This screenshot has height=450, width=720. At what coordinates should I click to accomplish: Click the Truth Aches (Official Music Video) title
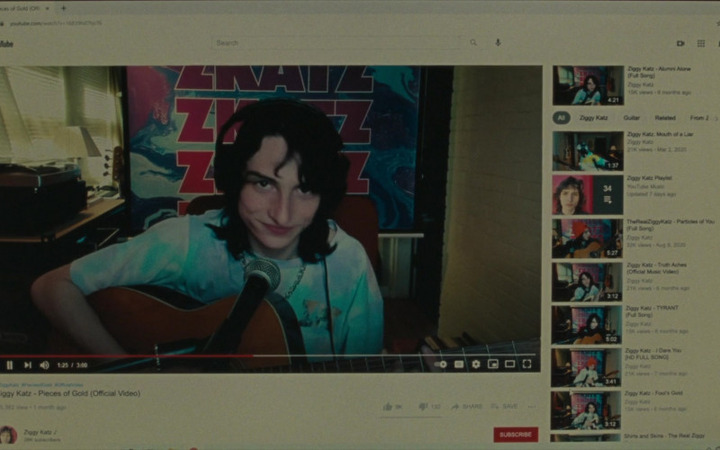(657, 268)
